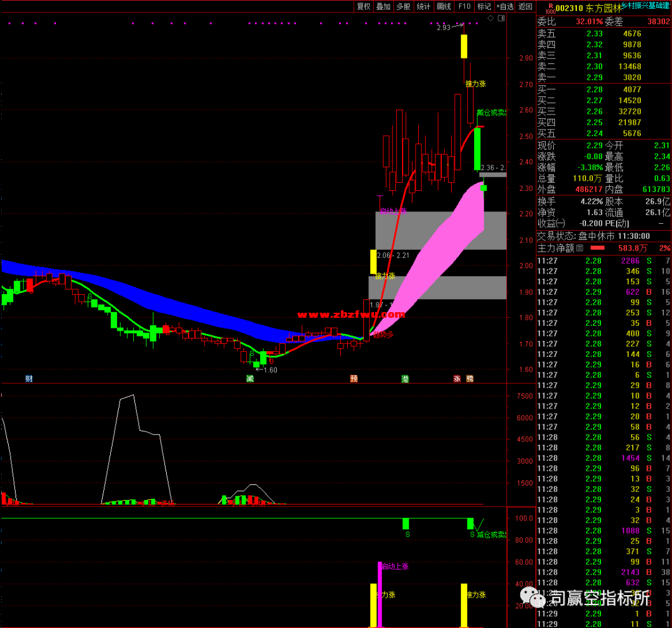
Task: Click the diamond icon above the chart
Action: click(491, 18)
